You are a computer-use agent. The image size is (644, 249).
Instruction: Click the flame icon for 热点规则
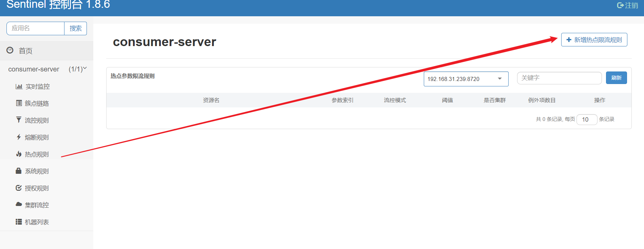tap(19, 154)
